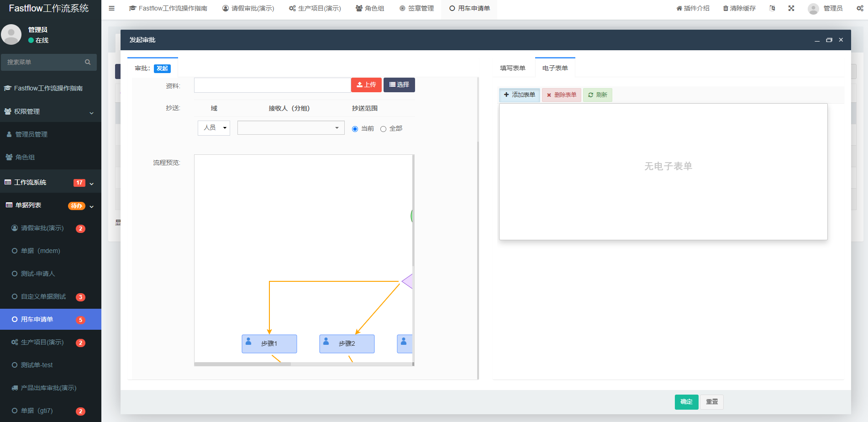Click the 重置 reset button
Viewport: 868px width, 422px height.
[x=712, y=402]
